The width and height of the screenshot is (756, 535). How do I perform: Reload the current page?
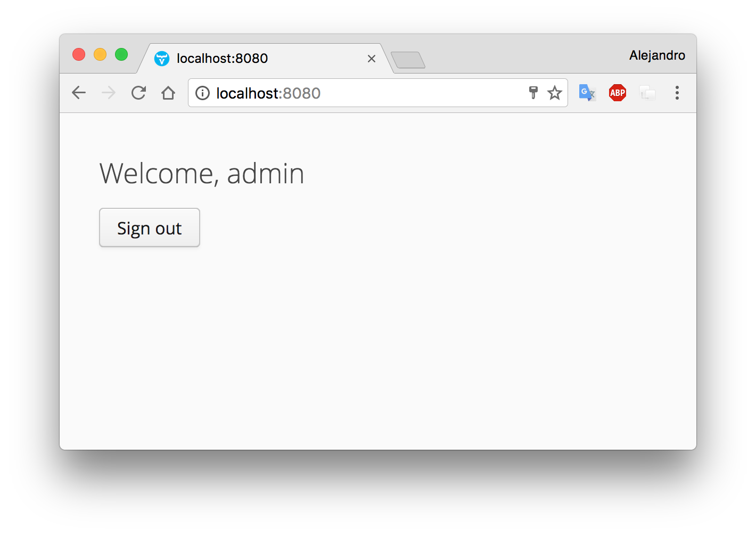pyautogui.click(x=138, y=93)
